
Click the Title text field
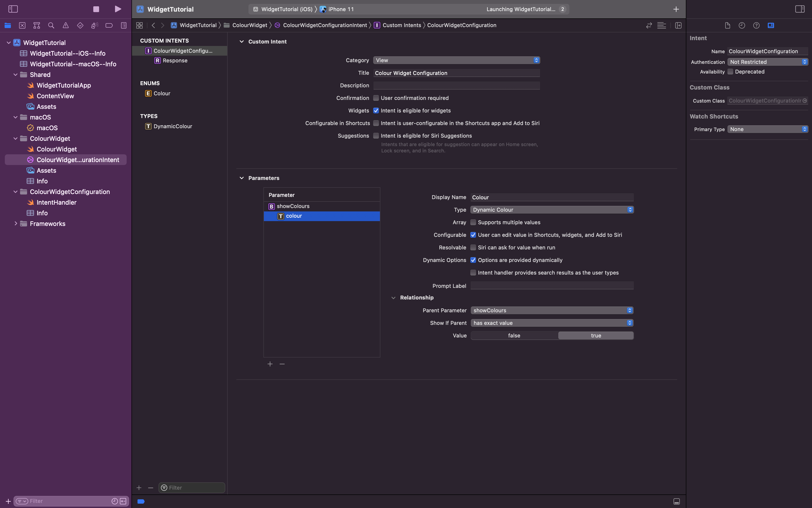[x=456, y=73]
